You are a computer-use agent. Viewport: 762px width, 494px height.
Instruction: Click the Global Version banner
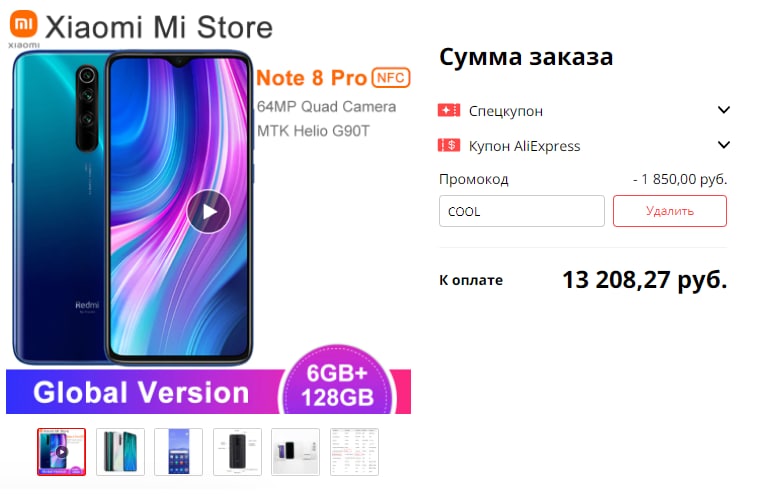[x=141, y=392]
